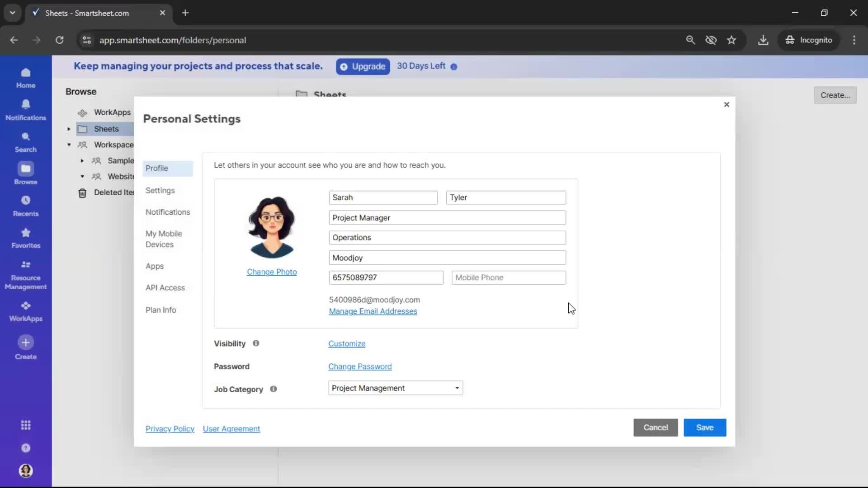Click the Create plus icon in sidebar
The width and height of the screenshot is (868, 488).
tap(26, 343)
